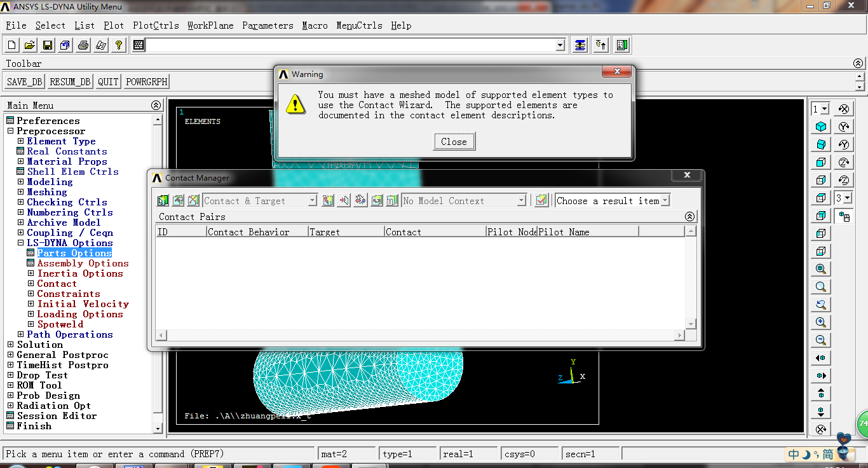Viewport: 868px width, 468px height.
Task: Collapse the Contact Pairs section chevron
Action: coord(690,217)
